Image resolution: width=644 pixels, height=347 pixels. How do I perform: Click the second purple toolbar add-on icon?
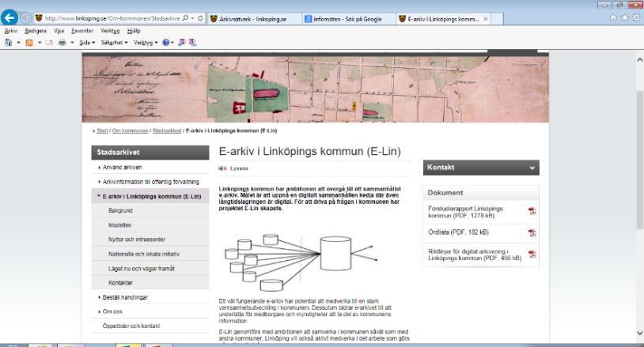[x=192, y=42]
